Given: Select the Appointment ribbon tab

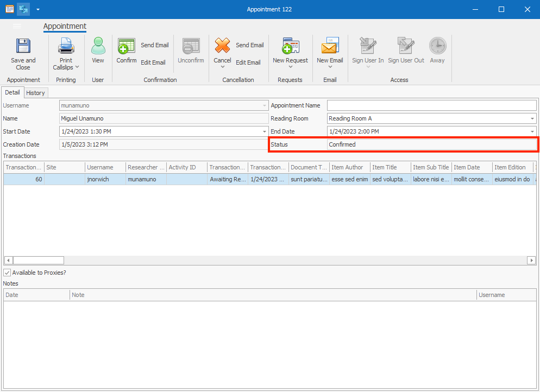Looking at the screenshot, I should click(65, 26).
